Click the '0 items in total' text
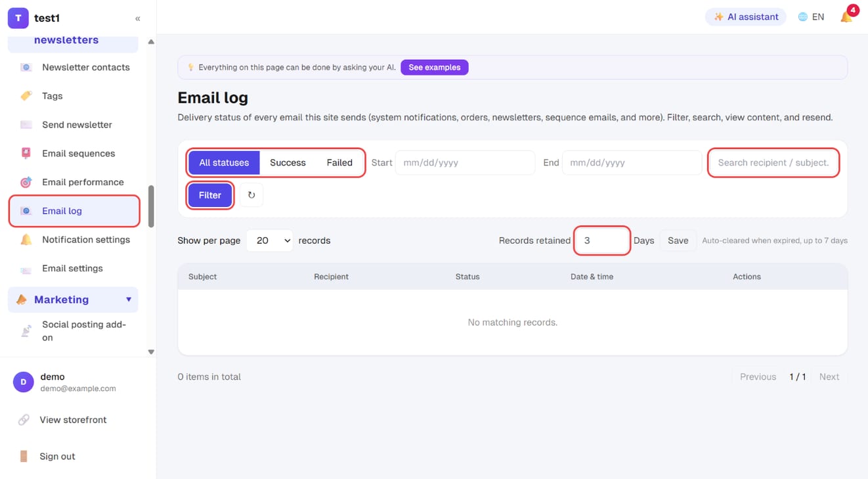Image resolution: width=868 pixels, height=479 pixels. coord(209,376)
